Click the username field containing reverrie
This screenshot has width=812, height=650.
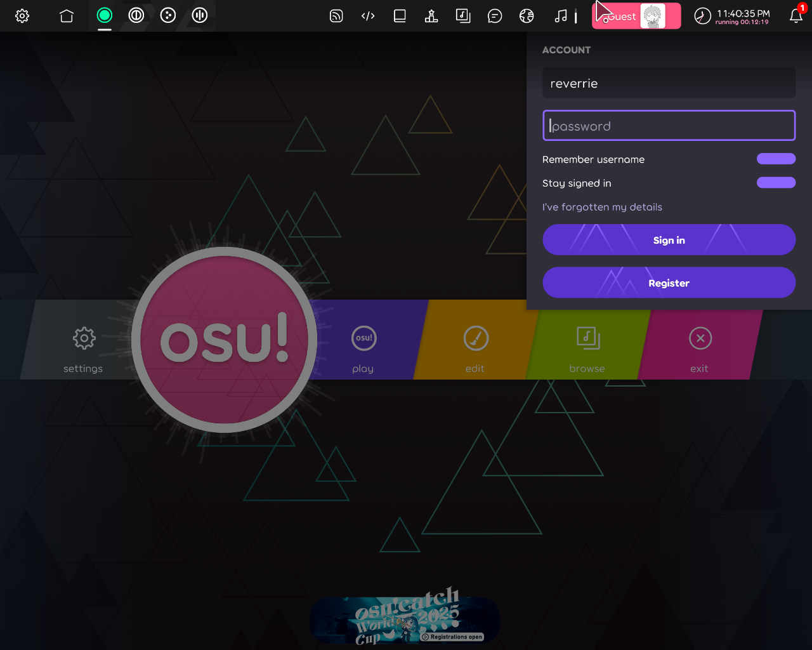pos(669,83)
